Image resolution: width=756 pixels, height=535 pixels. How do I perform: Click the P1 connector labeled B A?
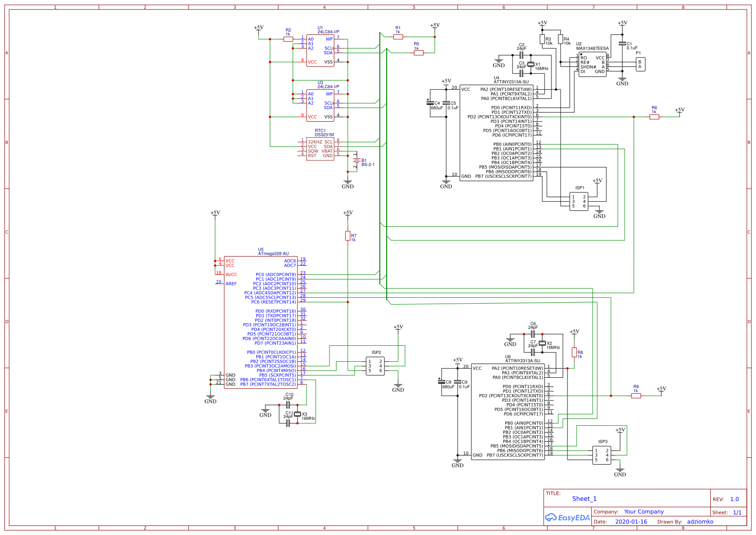640,64
